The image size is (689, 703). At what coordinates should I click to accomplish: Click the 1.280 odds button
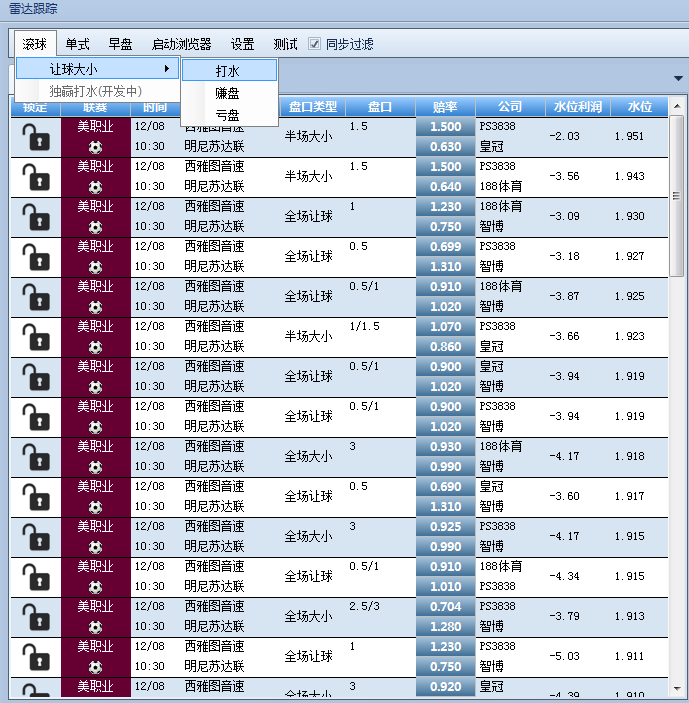[x=446, y=626]
